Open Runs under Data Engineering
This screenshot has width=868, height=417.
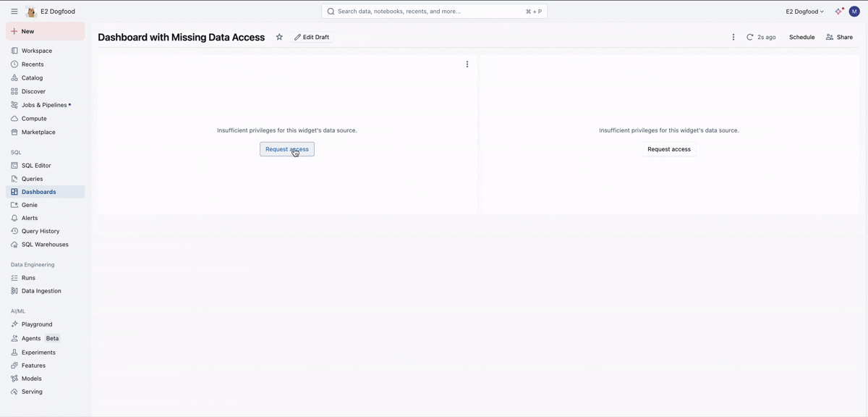coord(45,278)
